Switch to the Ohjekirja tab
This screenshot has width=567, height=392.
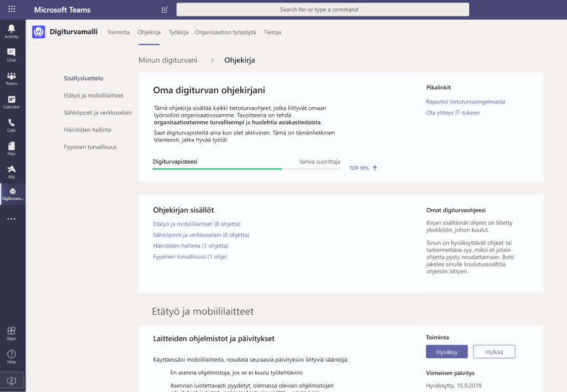click(149, 32)
